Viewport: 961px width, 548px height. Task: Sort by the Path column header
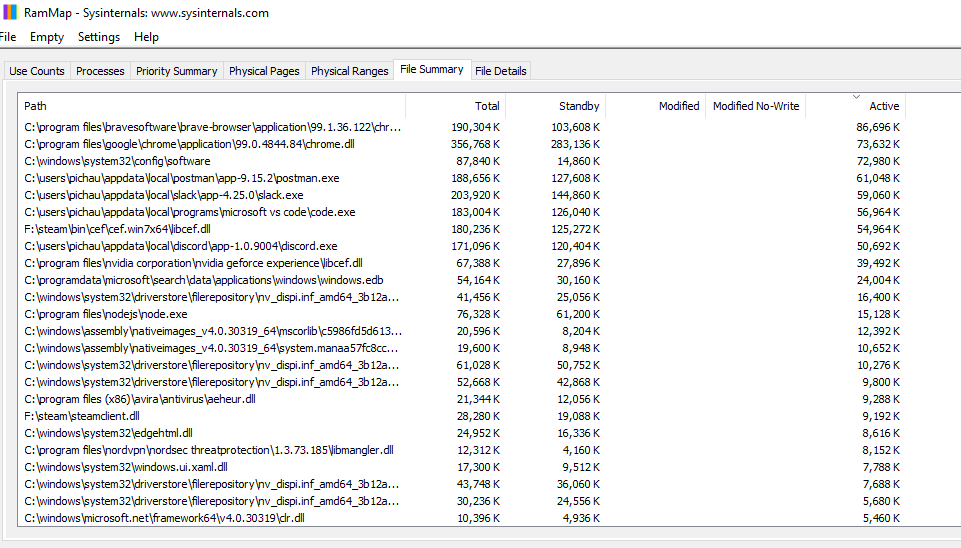tap(211, 106)
